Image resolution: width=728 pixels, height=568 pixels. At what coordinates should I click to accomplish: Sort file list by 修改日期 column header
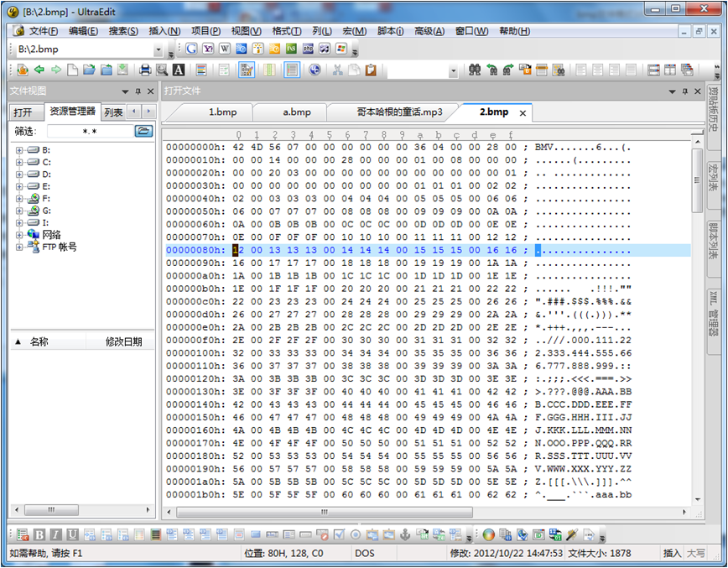(120, 341)
